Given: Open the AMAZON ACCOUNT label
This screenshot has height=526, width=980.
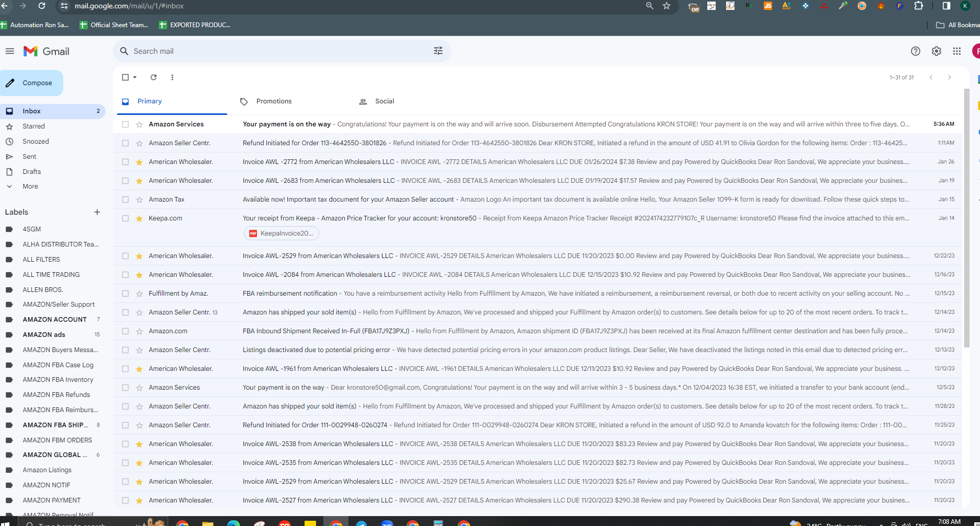Looking at the screenshot, I should click(x=55, y=320).
